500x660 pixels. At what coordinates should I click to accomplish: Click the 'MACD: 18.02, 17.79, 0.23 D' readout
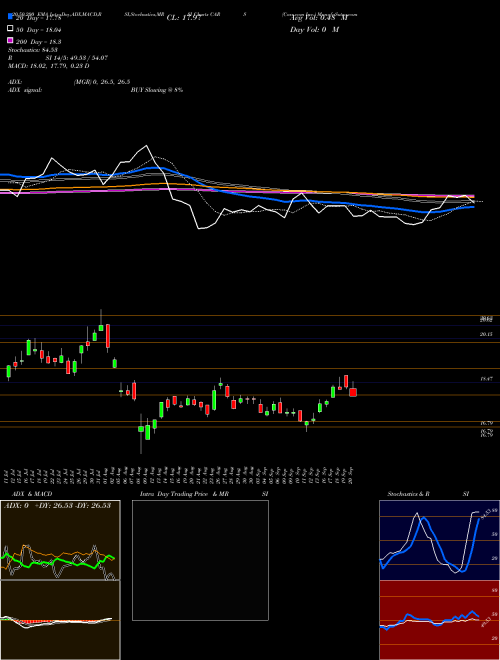[x=49, y=66]
